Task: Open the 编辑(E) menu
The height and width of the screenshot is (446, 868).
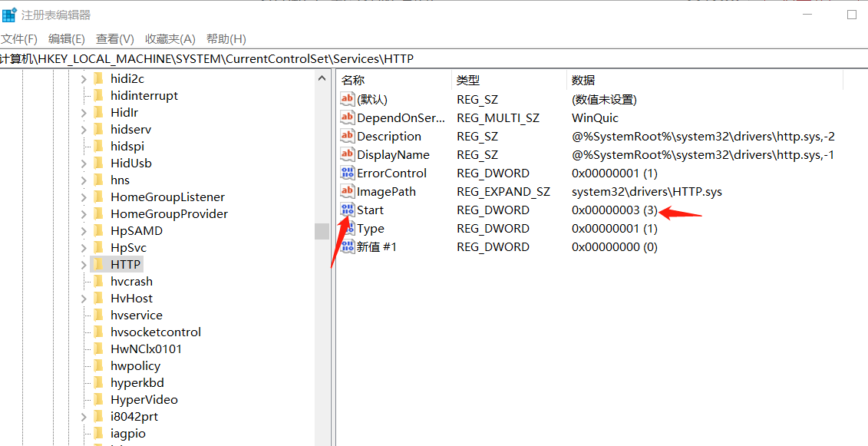Action: [67, 39]
